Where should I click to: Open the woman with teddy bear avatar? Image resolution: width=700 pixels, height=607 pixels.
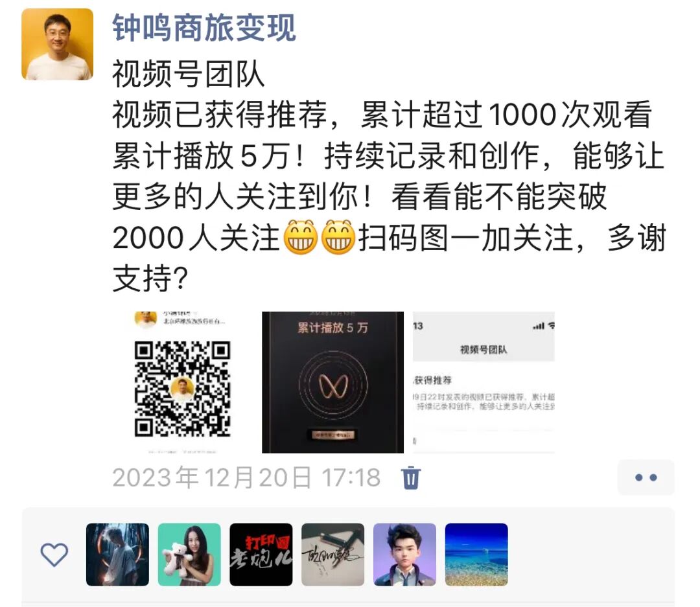click(189, 555)
